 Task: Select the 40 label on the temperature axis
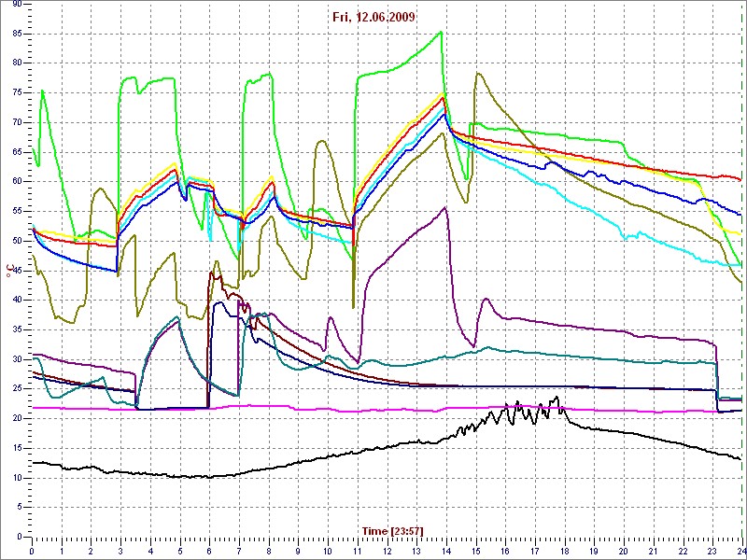(16, 300)
